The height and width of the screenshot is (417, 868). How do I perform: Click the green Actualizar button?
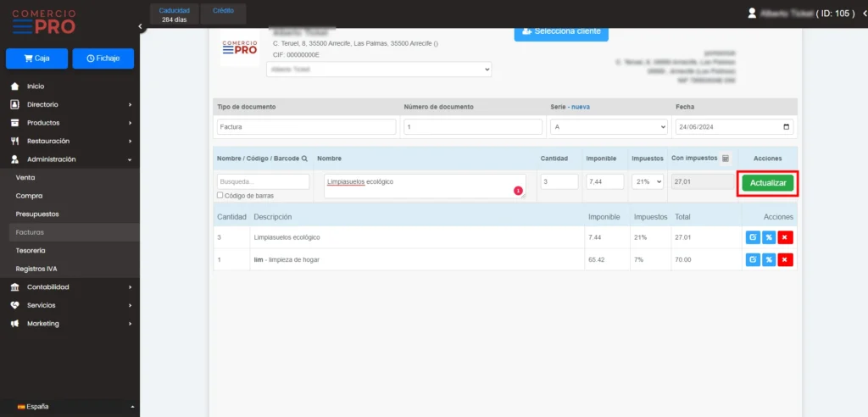coord(768,183)
